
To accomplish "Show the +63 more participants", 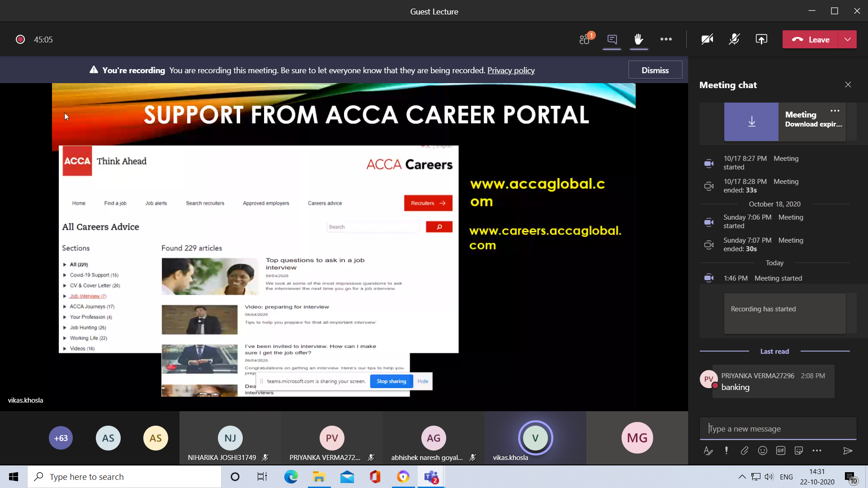I will pyautogui.click(x=61, y=438).
